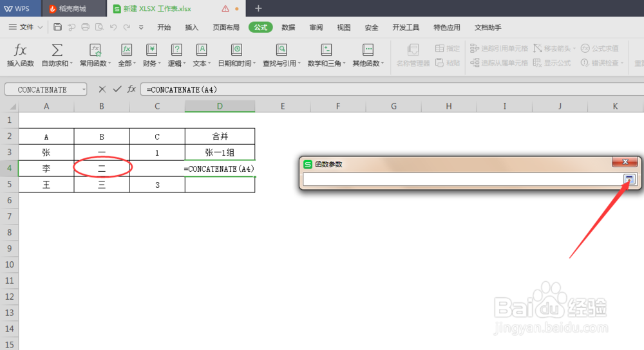Open the 数据 (Data) ribbon tab
Image resolution: width=644 pixels, height=350 pixels.
point(289,28)
